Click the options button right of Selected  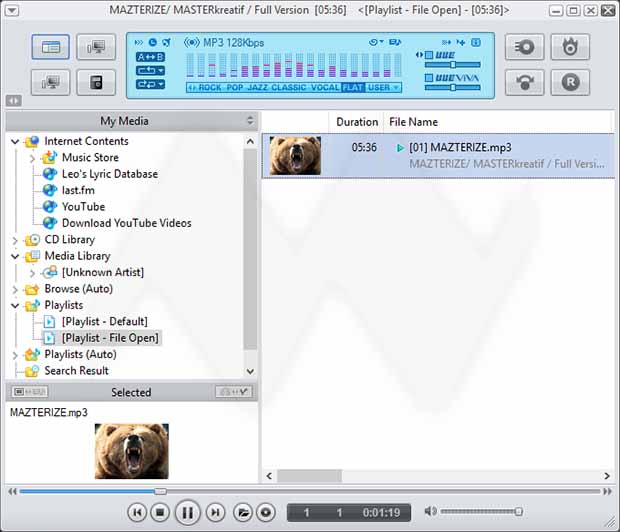[x=233, y=392]
